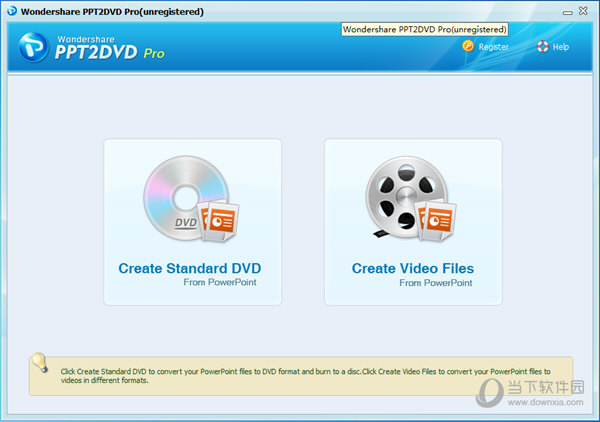The height and width of the screenshot is (422, 600).
Task: Click "From PowerPoint" under Create Video Files
Action: pyautogui.click(x=435, y=283)
